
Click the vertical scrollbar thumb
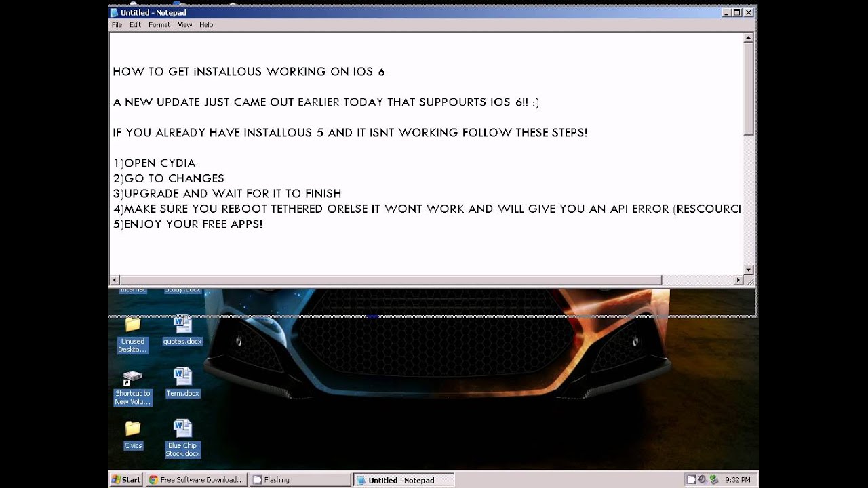pyautogui.click(x=749, y=89)
